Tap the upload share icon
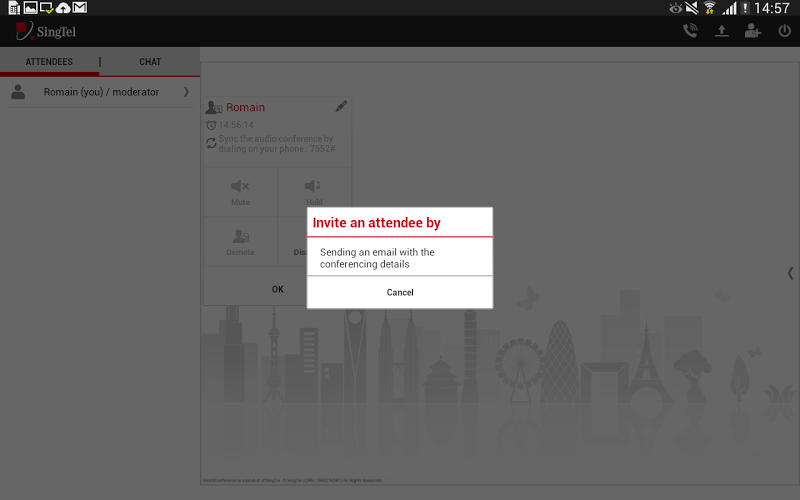The image size is (800, 500). [x=721, y=31]
